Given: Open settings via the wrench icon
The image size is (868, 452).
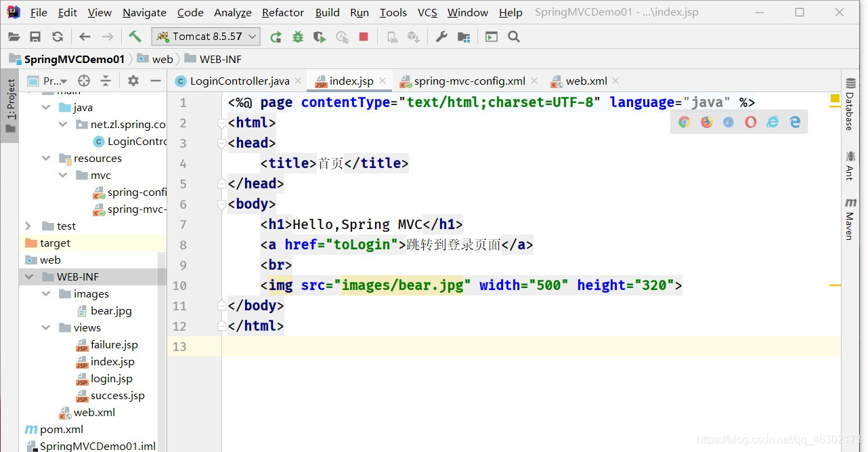Looking at the screenshot, I should coord(441,37).
